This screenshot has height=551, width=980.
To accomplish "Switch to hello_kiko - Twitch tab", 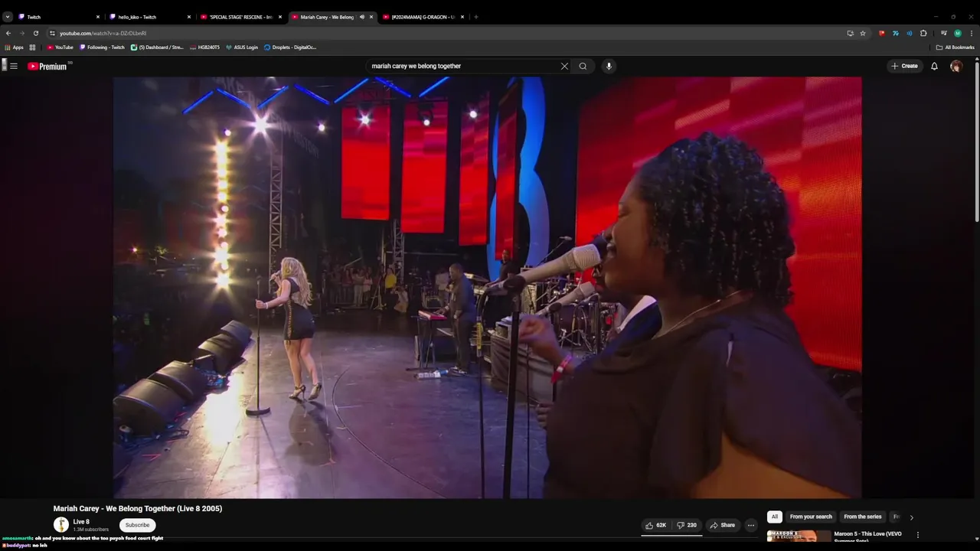I will (x=150, y=17).
